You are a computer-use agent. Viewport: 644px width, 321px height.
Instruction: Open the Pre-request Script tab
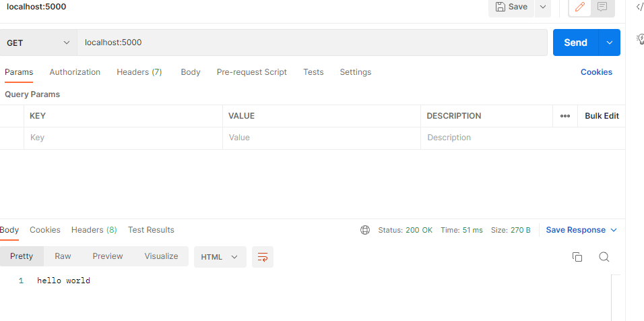click(252, 72)
